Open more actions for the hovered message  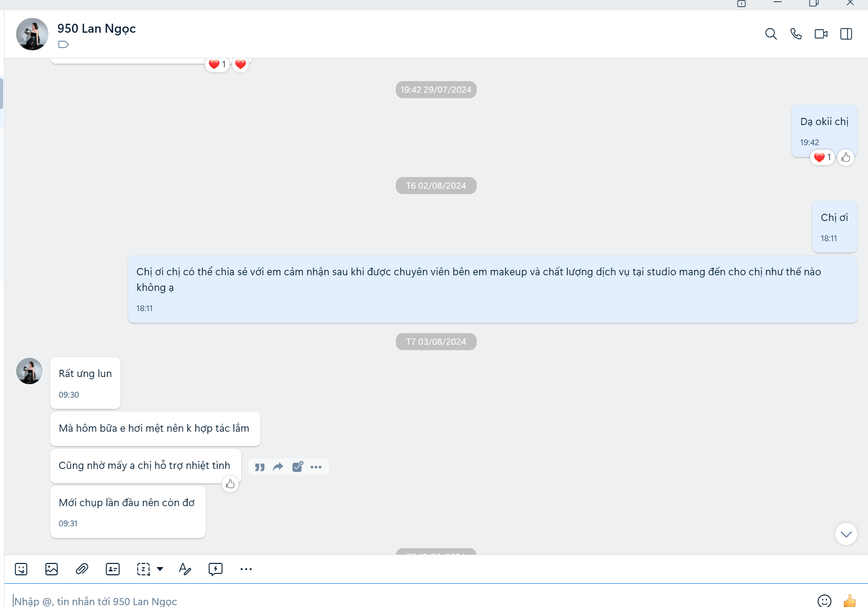(316, 467)
